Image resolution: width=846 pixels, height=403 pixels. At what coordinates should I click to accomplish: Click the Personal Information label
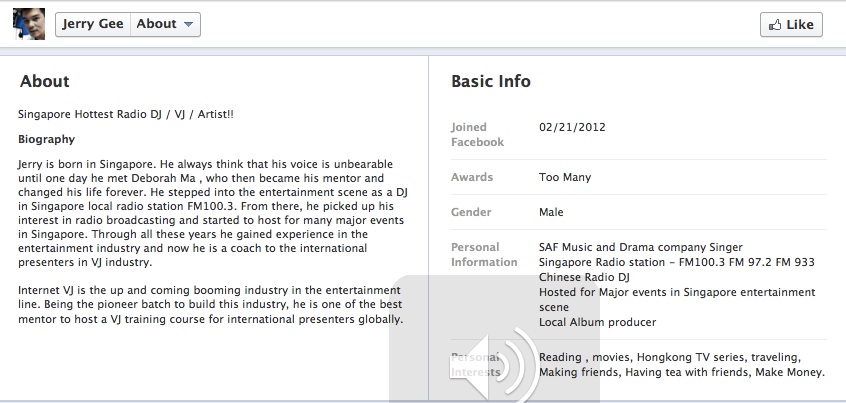coord(484,255)
